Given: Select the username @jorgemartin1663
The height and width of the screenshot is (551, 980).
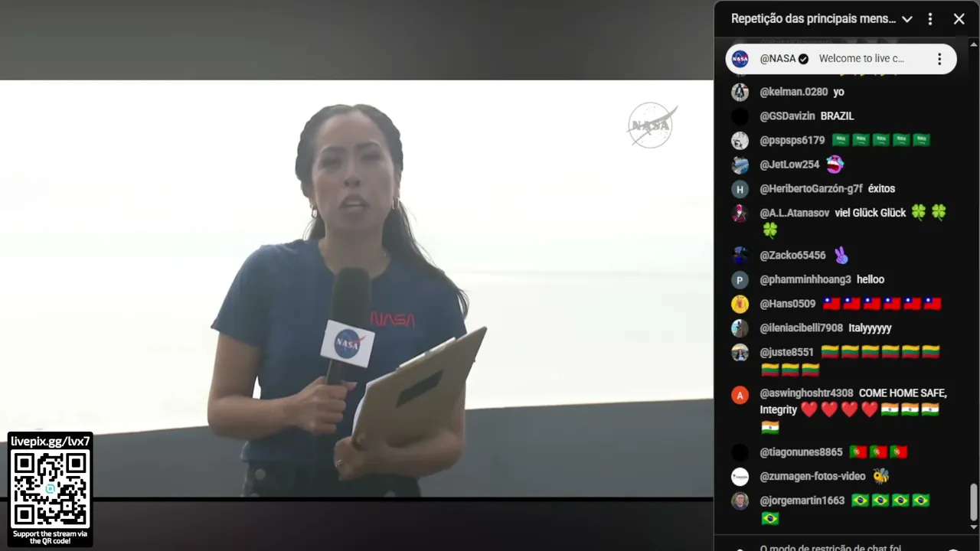Looking at the screenshot, I should coord(802,500).
